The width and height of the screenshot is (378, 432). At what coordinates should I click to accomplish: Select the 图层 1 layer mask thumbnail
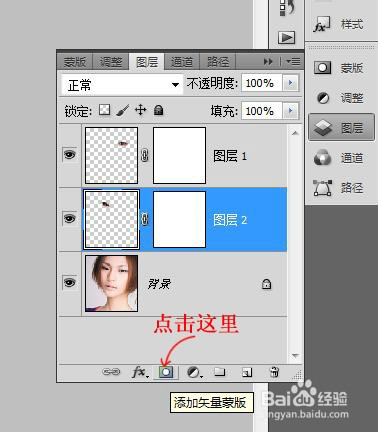click(x=179, y=155)
